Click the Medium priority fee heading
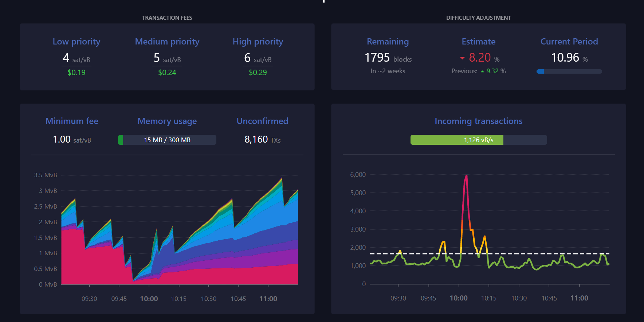The height and width of the screenshot is (322, 644). click(x=167, y=42)
